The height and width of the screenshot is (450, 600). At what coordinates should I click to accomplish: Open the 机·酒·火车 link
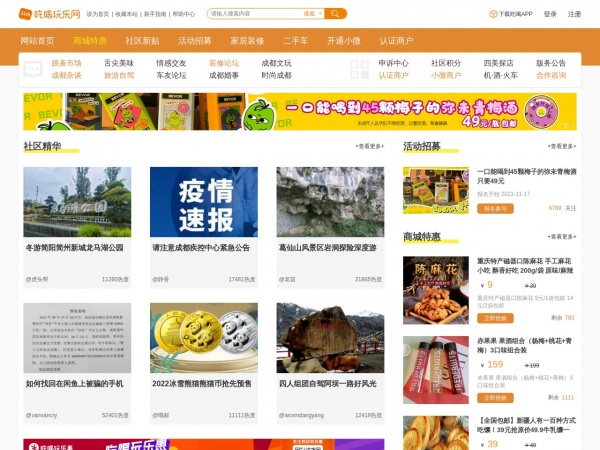tap(501, 75)
